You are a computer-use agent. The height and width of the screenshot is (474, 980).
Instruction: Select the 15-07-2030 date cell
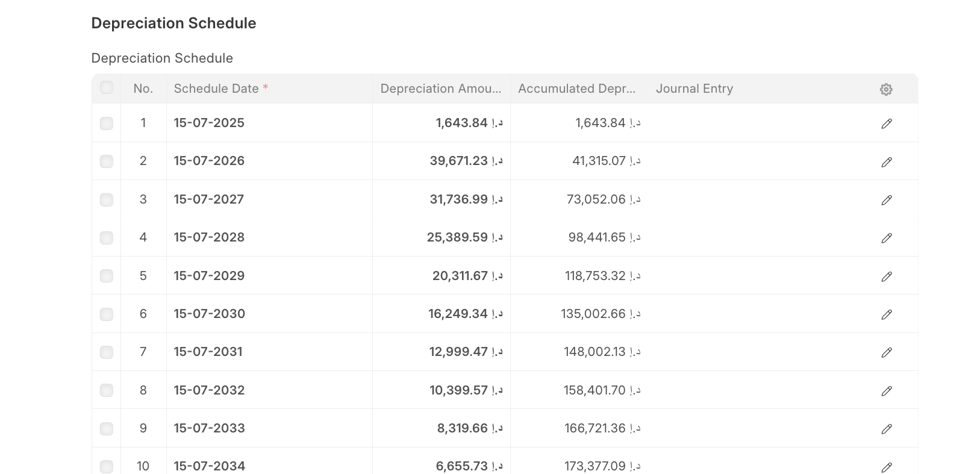(x=269, y=314)
